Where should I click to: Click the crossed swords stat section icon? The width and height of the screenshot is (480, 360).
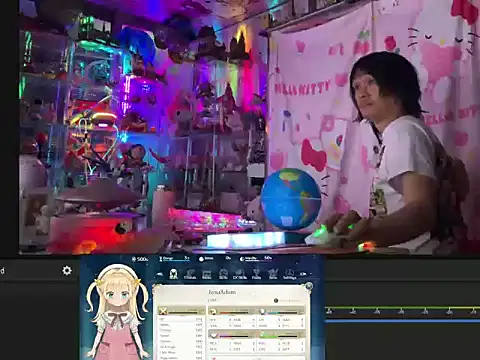click(163, 311)
